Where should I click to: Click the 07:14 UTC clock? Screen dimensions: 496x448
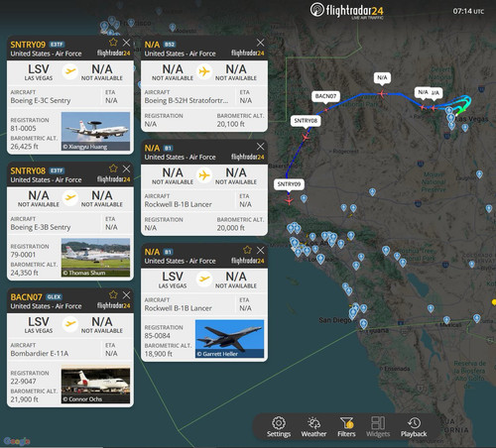click(x=468, y=11)
